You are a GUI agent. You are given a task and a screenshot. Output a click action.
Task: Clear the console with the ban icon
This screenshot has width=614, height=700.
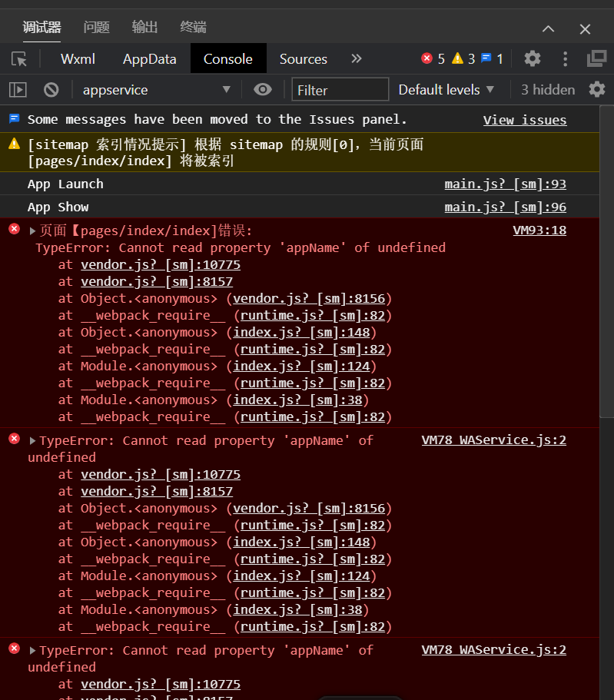(x=51, y=90)
